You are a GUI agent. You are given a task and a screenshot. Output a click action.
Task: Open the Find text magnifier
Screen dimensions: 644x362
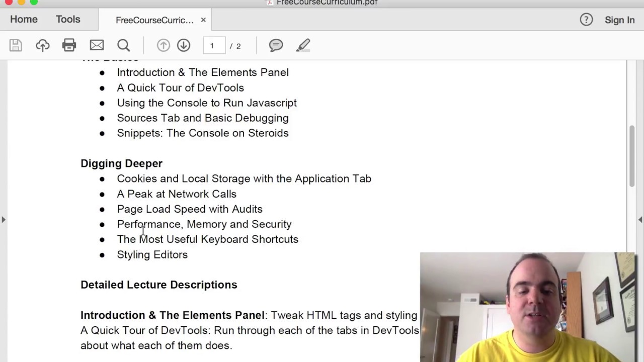tap(123, 45)
